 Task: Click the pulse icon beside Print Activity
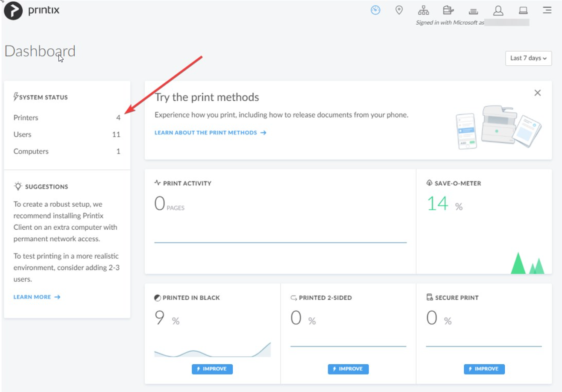[158, 183]
